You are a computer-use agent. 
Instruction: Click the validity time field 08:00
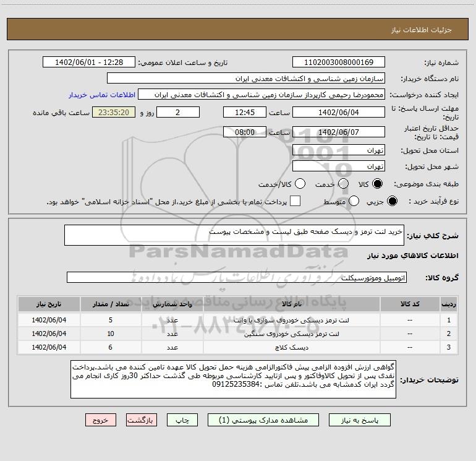(245, 132)
